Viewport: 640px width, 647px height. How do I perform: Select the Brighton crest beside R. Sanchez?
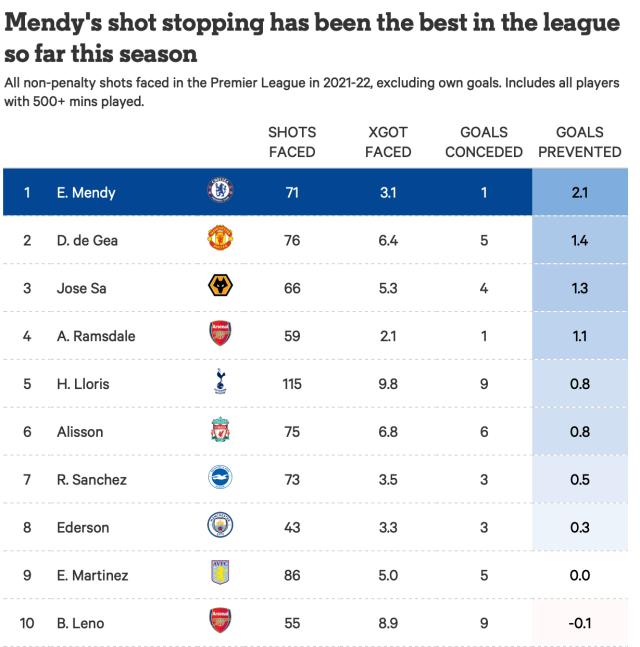tap(218, 480)
